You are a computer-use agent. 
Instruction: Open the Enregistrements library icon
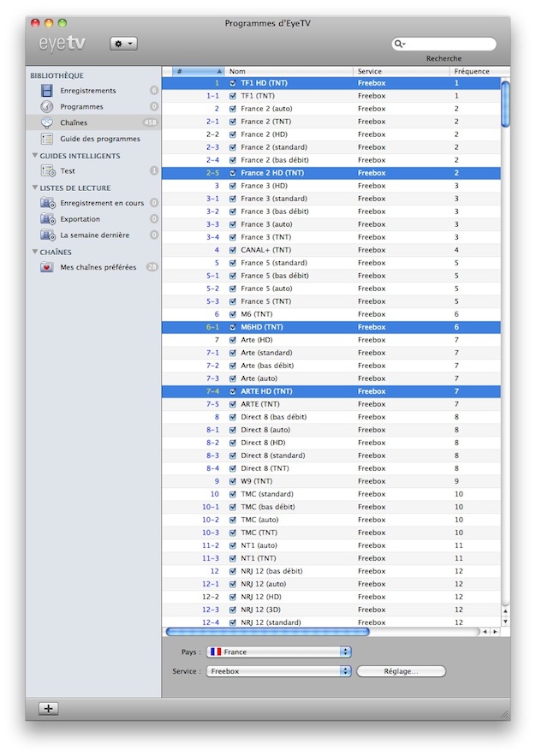tap(47, 91)
